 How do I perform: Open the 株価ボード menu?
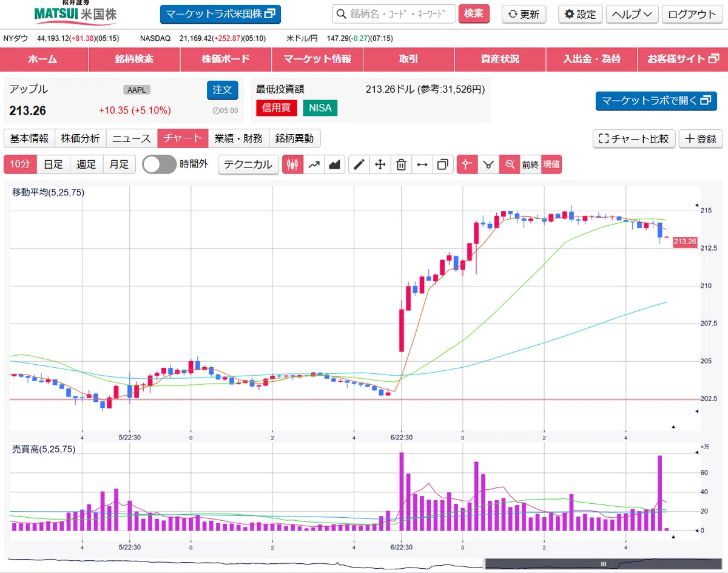(226, 59)
